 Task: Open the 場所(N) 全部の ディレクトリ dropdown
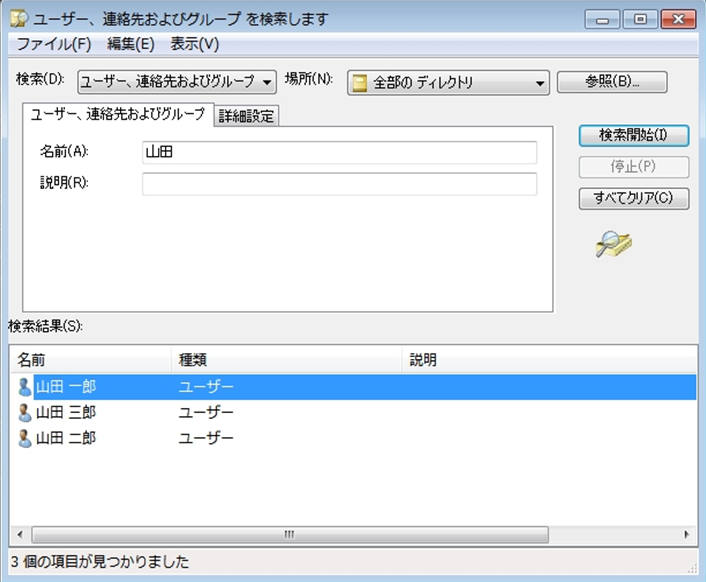[448, 83]
